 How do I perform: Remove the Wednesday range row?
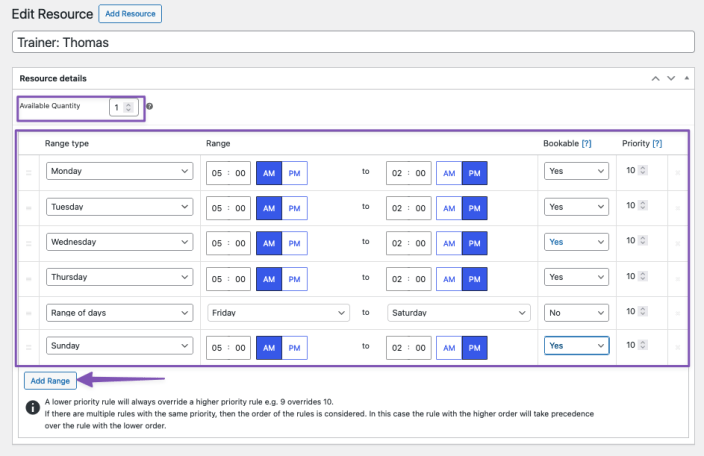[x=678, y=244]
